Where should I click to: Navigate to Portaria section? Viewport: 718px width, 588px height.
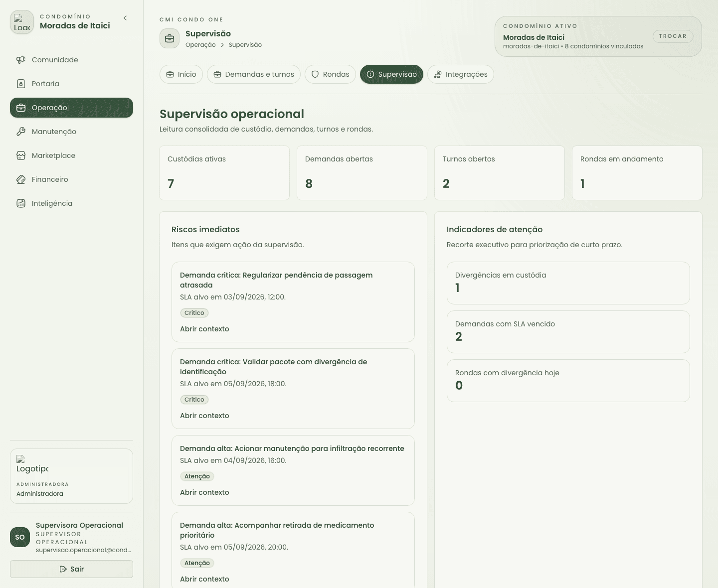71,84
